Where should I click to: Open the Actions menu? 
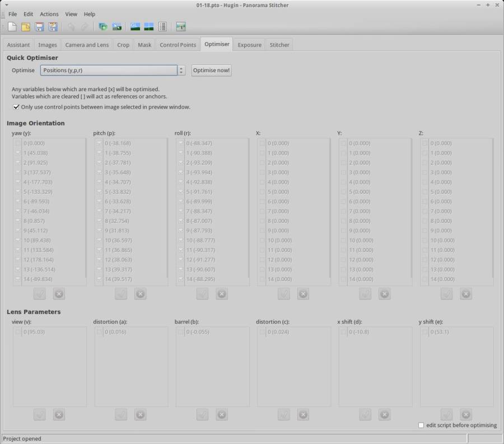click(x=49, y=14)
